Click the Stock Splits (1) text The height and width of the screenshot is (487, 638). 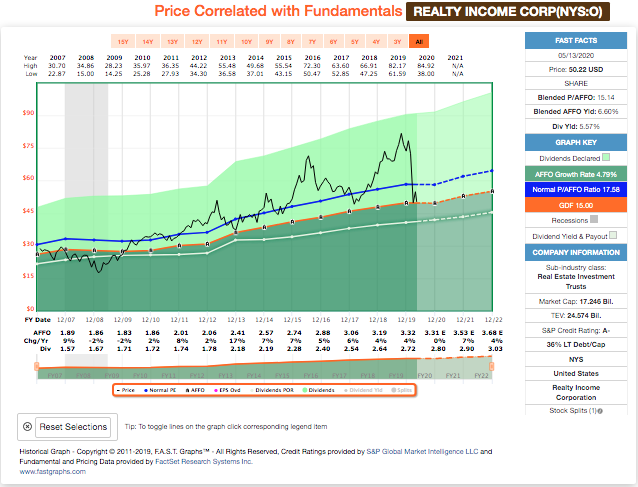pyautogui.click(x=572, y=411)
